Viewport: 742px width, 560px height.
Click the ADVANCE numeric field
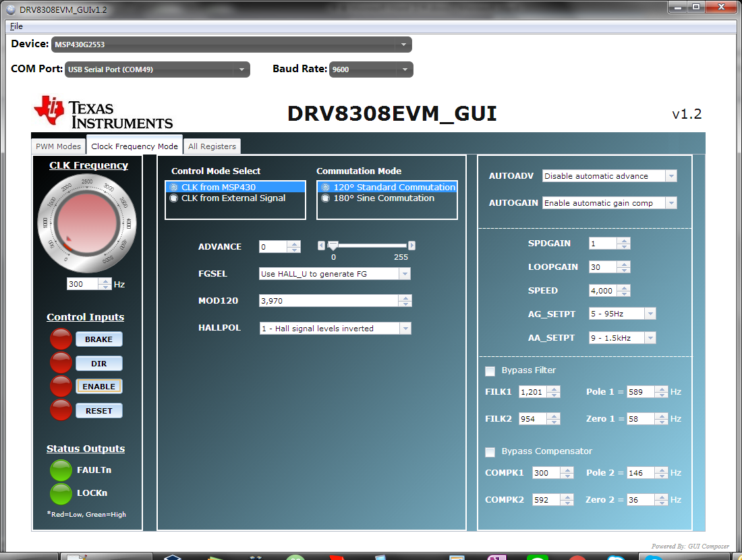(273, 247)
